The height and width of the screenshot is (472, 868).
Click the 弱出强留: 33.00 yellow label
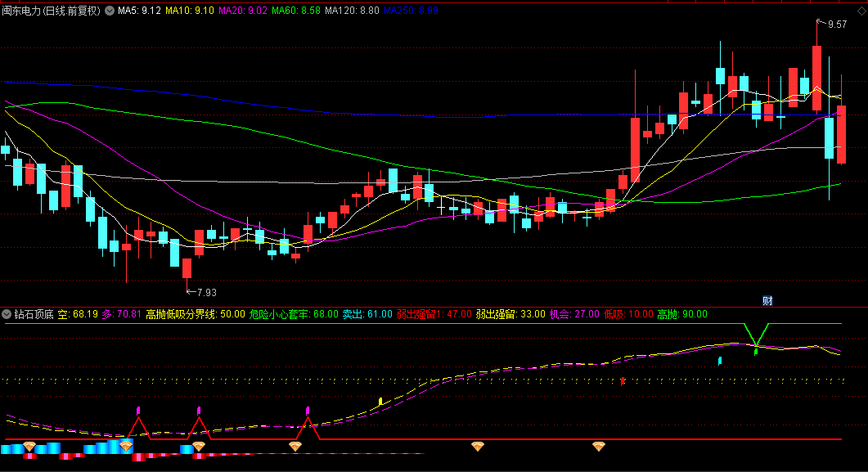pyautogui.click(x=510, y=314)
